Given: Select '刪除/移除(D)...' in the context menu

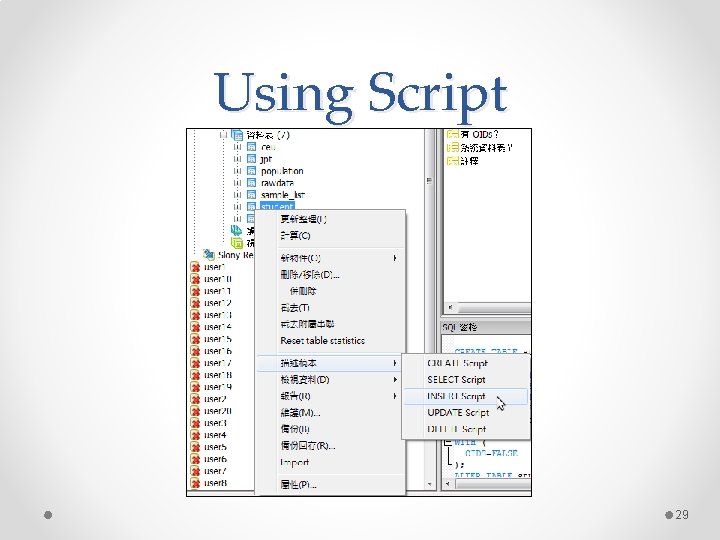Looking at the screenshot, I should [x=330, y=275].
